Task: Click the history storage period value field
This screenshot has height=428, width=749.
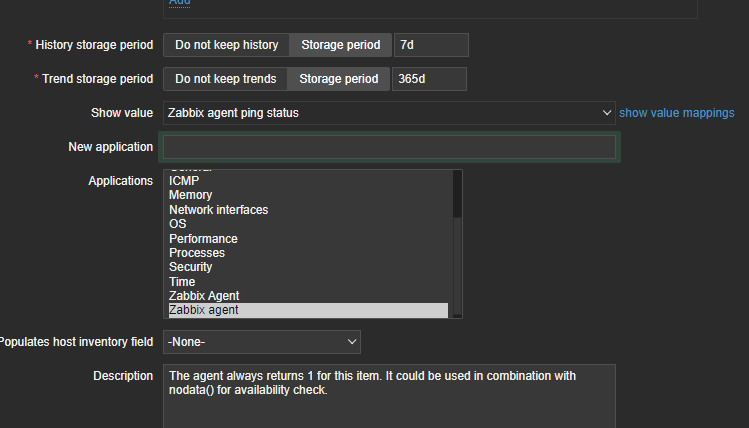Action: pos(430,45)
